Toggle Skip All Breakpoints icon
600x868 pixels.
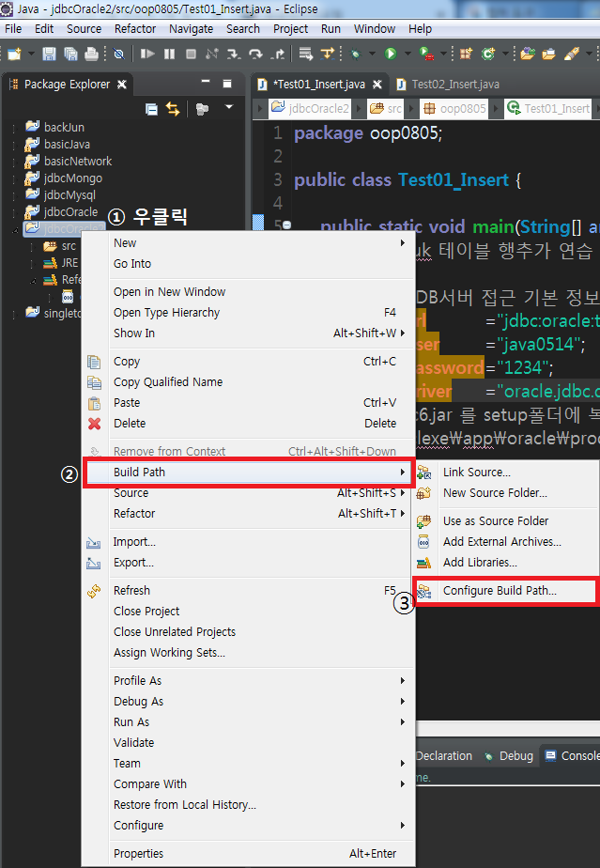click(x=118, y=54)
